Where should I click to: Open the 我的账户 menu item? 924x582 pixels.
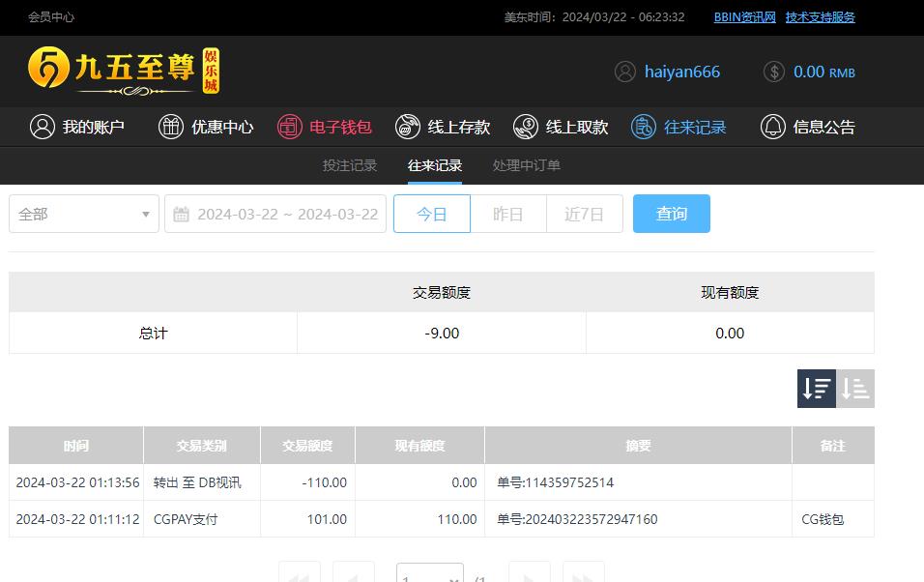tap(77, 127)
